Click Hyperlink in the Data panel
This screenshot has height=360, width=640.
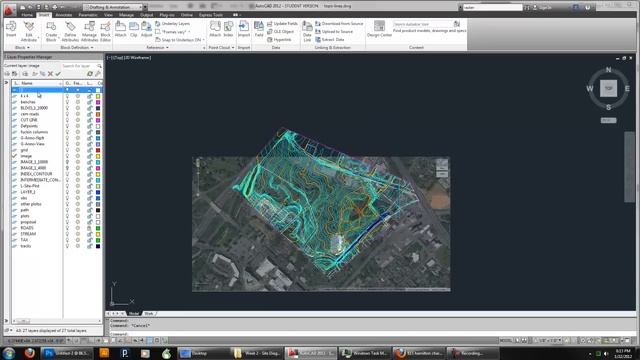(x=279, y=40)
